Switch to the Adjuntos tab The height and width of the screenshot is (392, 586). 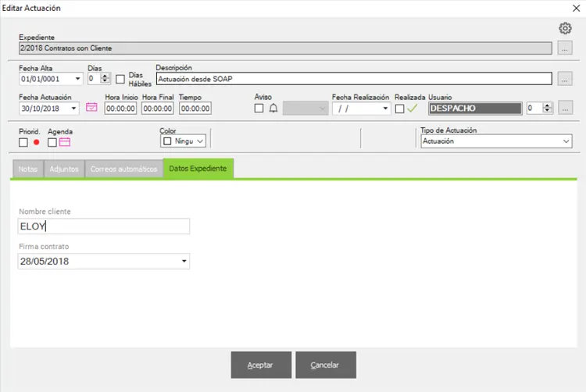(x=64, y=169)
